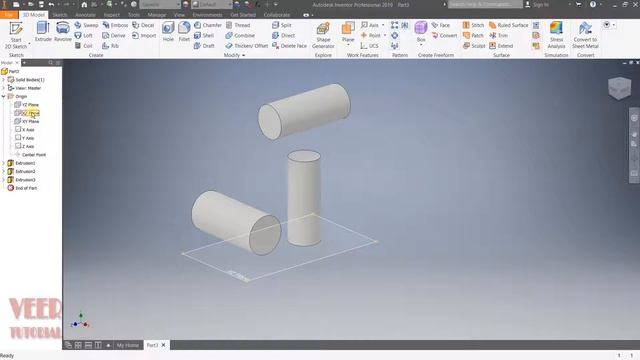Click Convert to Sheet Metal
The height and width of the screenshot is (360, 640).
585,35
